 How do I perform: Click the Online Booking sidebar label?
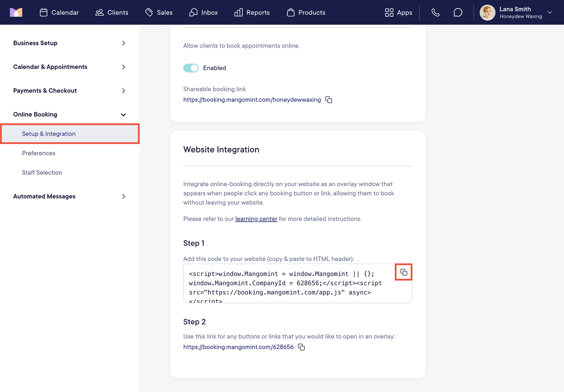pos(35,115)
